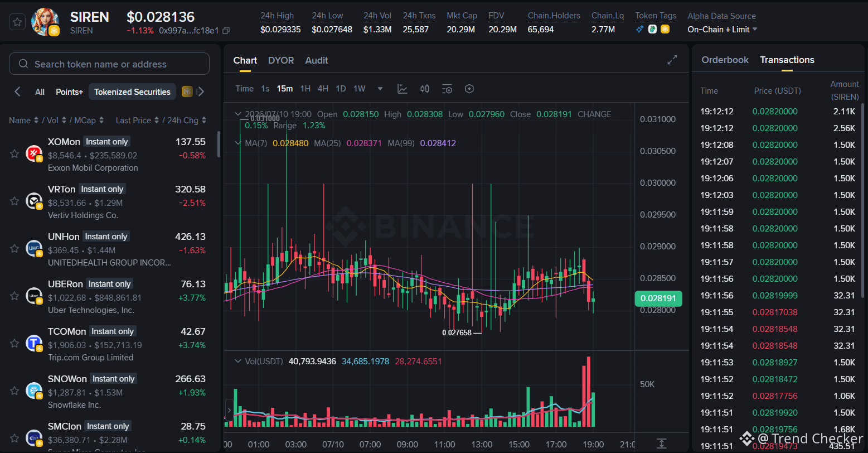Image resolution: width=868 pixels, height=453 pixels.
Task: Favorite the TCOMon token
Action: click(14, 343)
